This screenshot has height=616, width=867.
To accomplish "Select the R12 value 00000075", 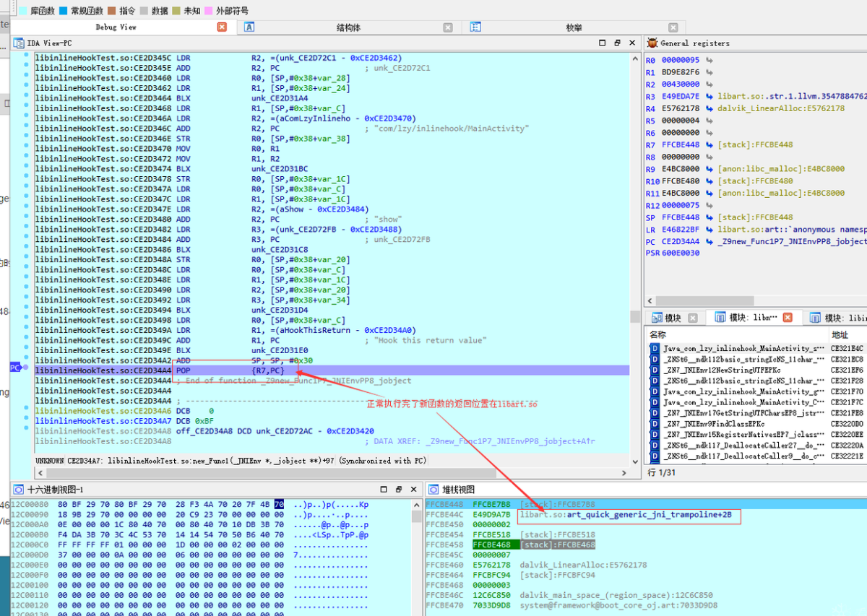I will (x=681, y=205).
